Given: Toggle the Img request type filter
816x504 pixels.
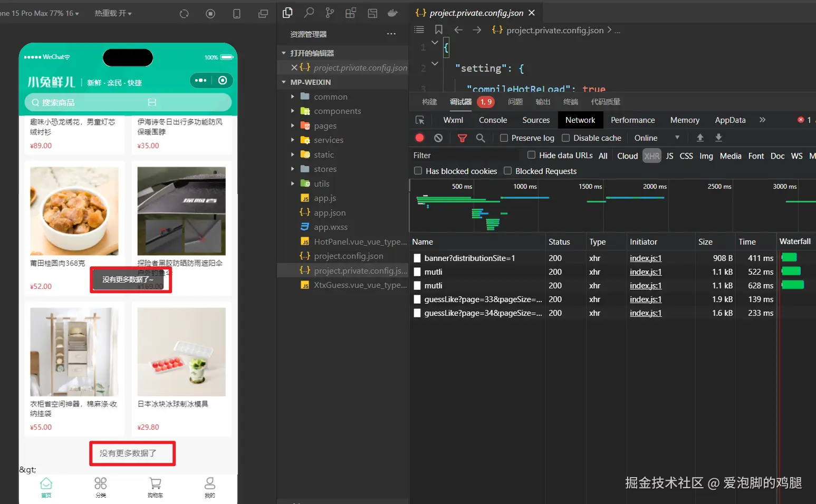Looking at the screenshot, I should (x=706, y=156).
